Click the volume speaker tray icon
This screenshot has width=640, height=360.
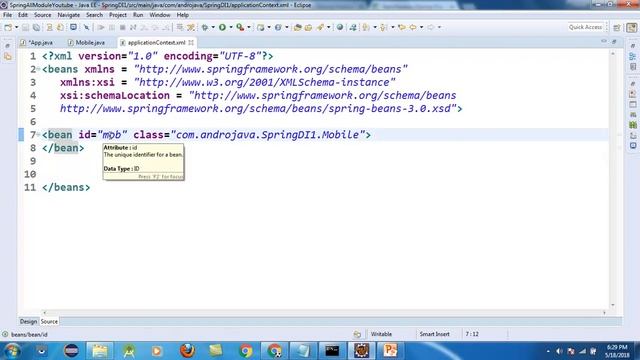pyautogui.click(x=559, y=351)
